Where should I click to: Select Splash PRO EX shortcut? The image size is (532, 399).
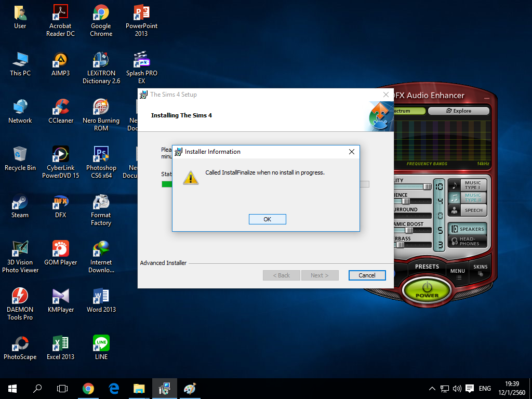(x=141, y=68)
